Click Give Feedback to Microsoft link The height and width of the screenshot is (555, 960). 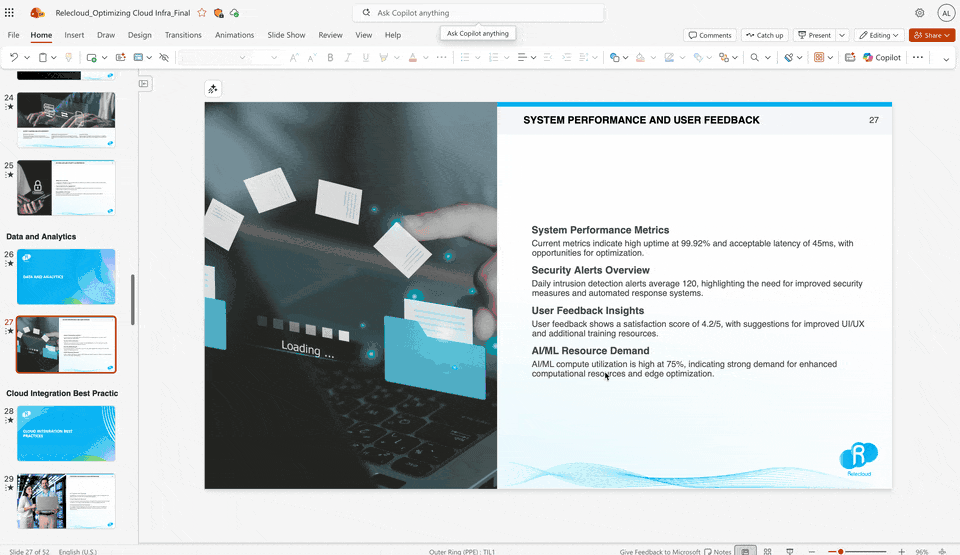(x=659, y=551)
